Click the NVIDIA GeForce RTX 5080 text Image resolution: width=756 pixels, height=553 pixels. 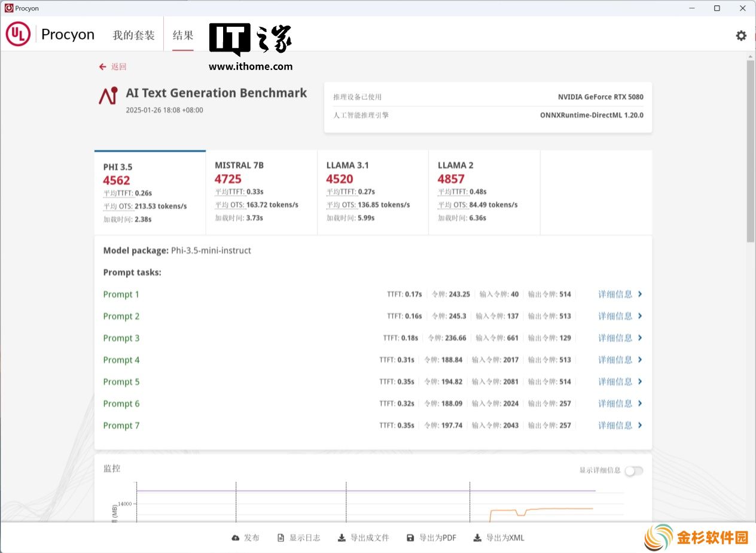tap(600, 97)
